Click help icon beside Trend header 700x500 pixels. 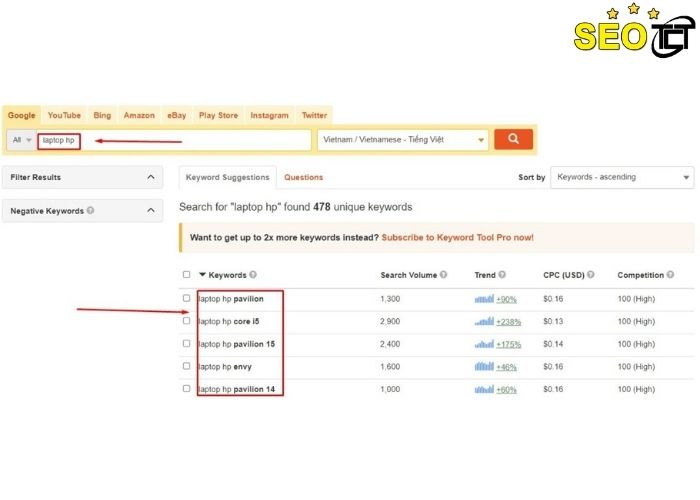pos(502,275)
